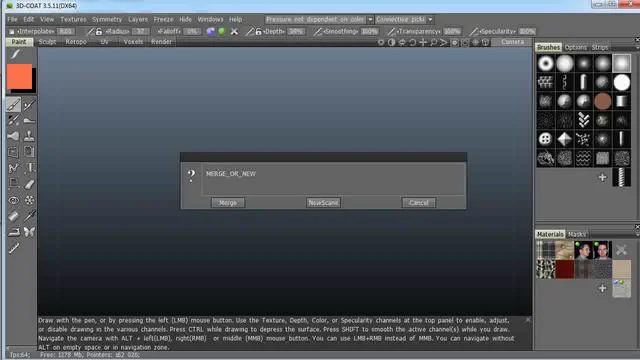Click the X icon beside green sphere

click(x=234, y=31)
